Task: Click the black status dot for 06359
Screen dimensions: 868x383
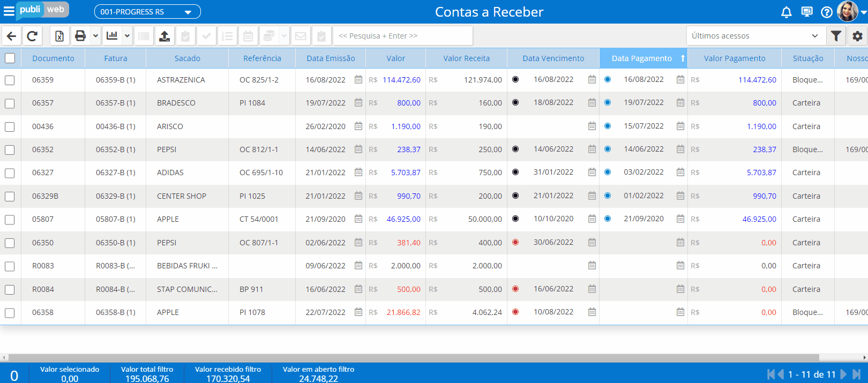Action: 515,79
